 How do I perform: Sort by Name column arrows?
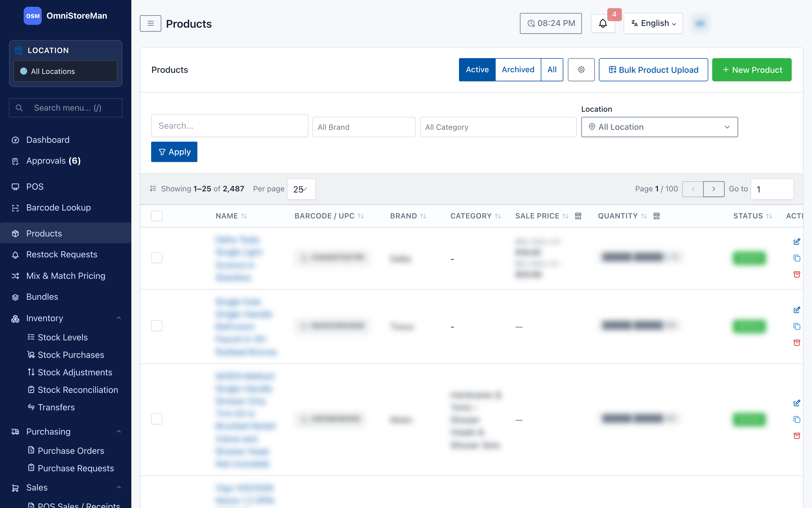244,216
